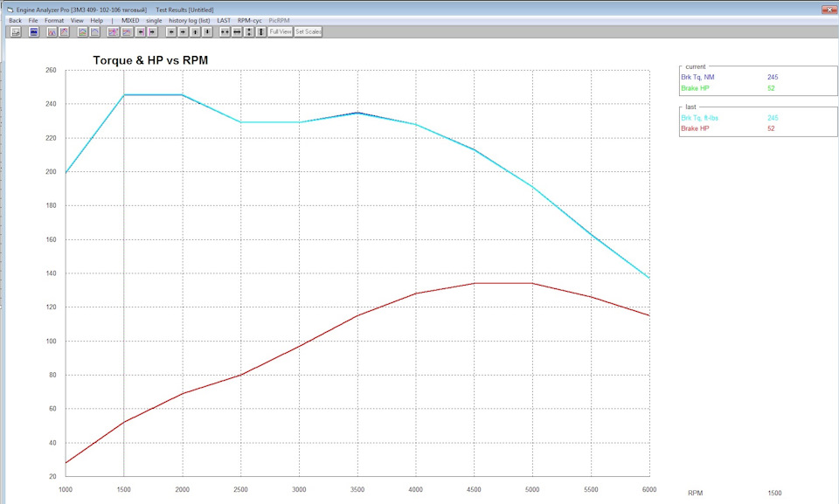The width and height of the screenshot is (839, 504).
Task: Click the graph icon showing two red humps
Action: 52,32
